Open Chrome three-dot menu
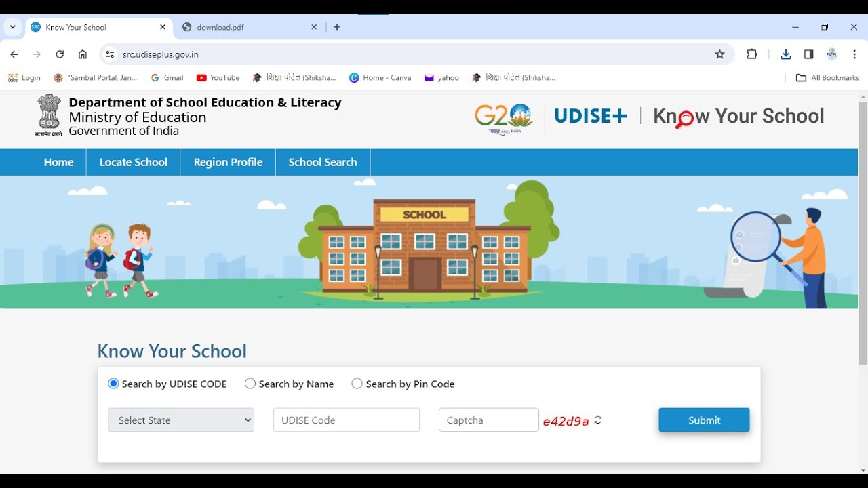The image size is (868, 488). [854, 54]
